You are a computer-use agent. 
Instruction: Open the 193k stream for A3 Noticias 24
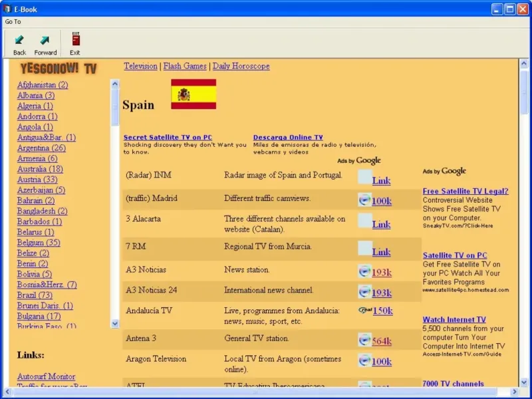click(382, 293)
